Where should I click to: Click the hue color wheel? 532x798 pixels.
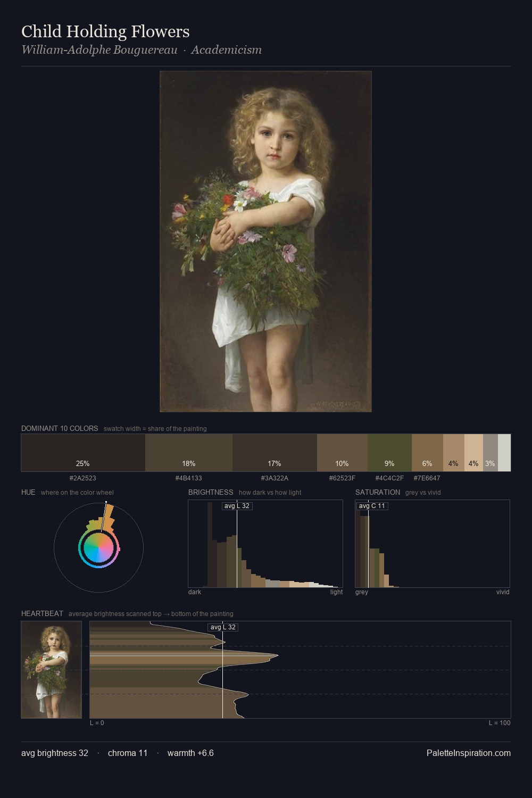click(x=98, y=547)
